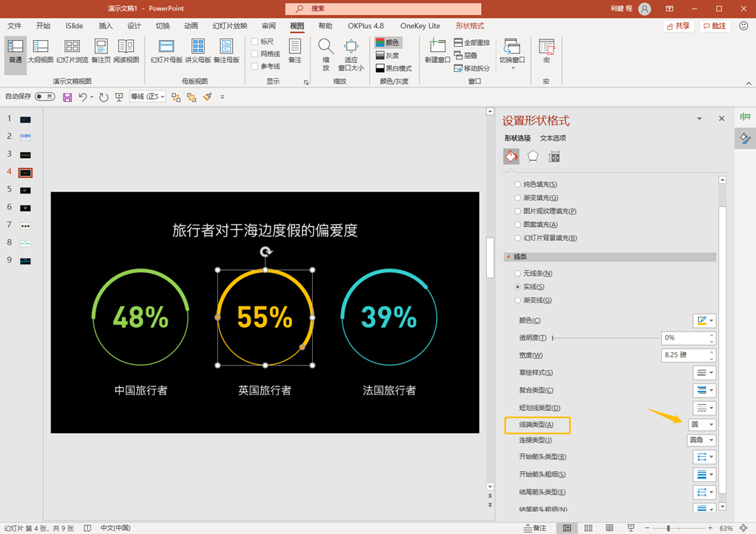
Task: Click Fit to Window (适应窗口大小)
Action: [x=351, y=54]
